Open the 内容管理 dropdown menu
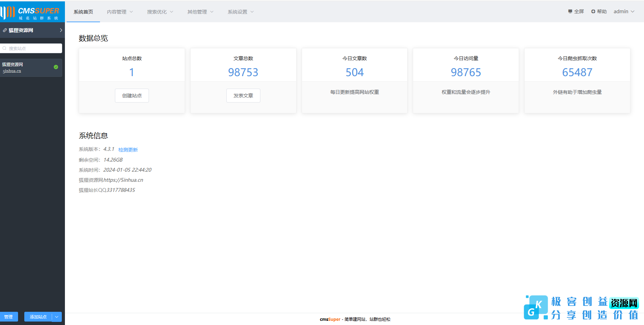Image resolution: width=644 pixels, height=325 pixels. click(120, 12)
